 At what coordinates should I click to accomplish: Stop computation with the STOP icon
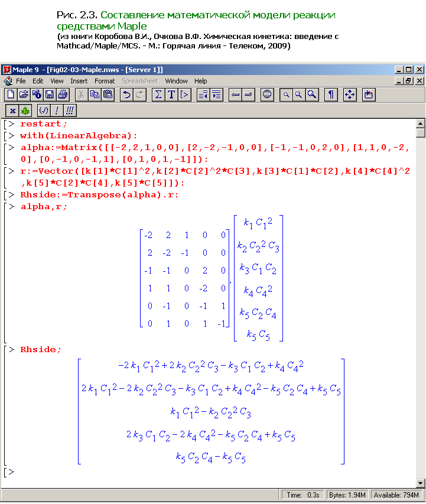[267, 95]
